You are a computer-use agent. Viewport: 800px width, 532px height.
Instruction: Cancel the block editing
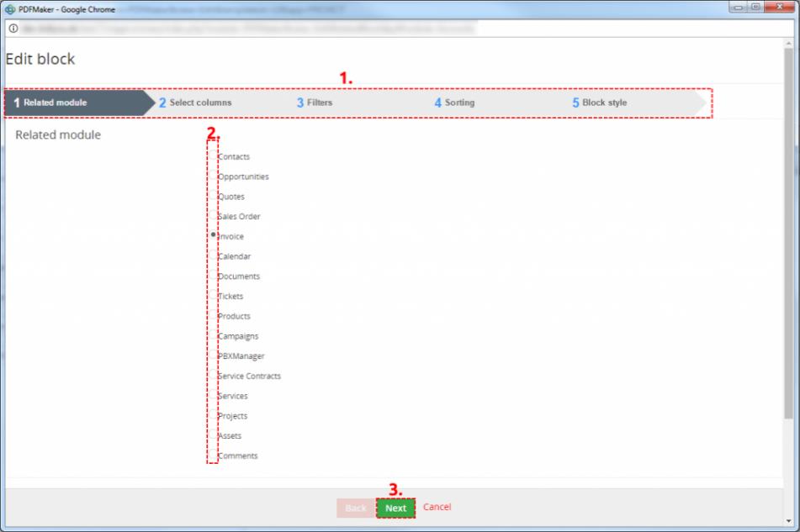[x=437, y=507]
